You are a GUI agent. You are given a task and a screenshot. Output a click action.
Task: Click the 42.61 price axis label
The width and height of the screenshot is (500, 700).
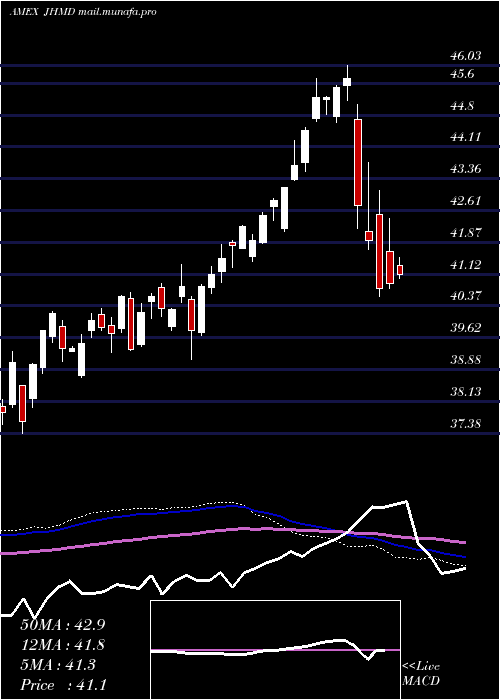466,200
